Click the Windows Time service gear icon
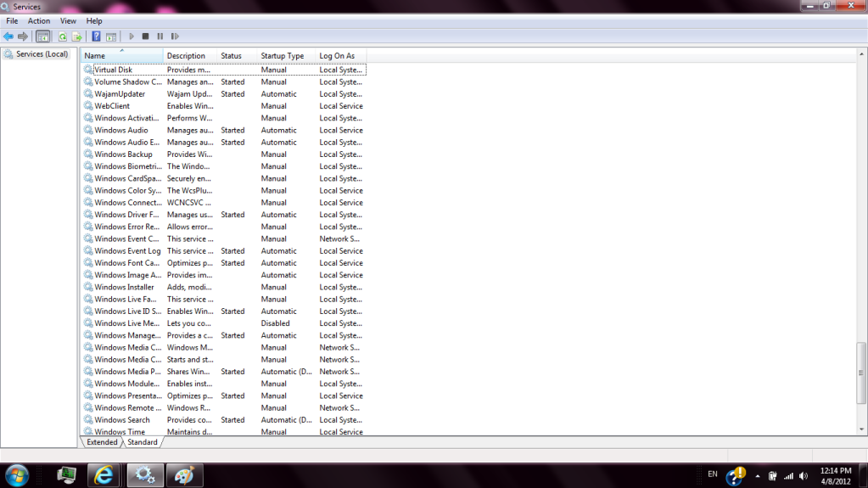The image size is (868, 488). point(88,431)
